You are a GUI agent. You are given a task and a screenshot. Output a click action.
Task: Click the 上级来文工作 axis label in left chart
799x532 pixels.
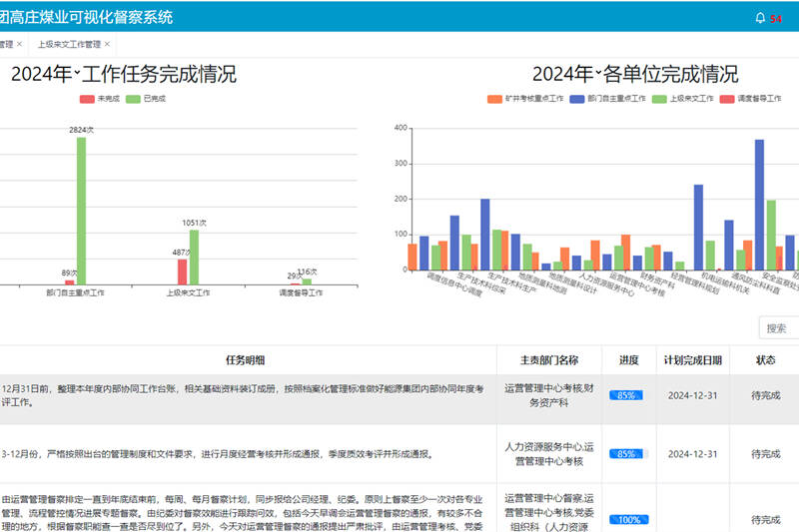pyautogui.click(x=188, y=292)
